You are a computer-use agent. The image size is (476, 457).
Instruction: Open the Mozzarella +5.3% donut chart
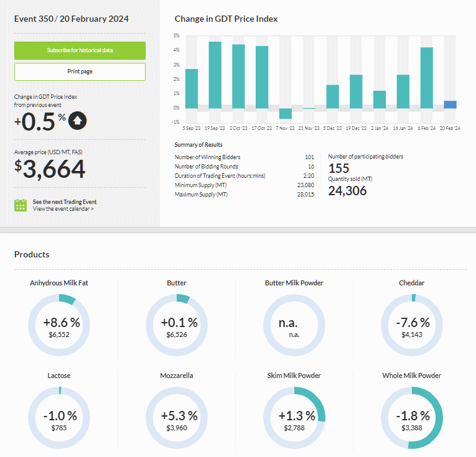[x=177, y=418]
